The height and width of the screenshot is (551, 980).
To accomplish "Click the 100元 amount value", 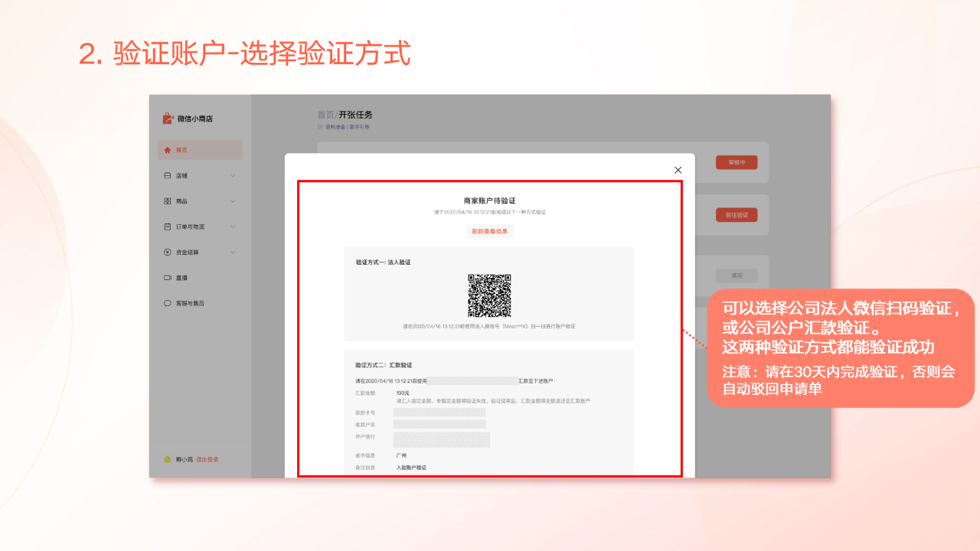I will [403, 393].
